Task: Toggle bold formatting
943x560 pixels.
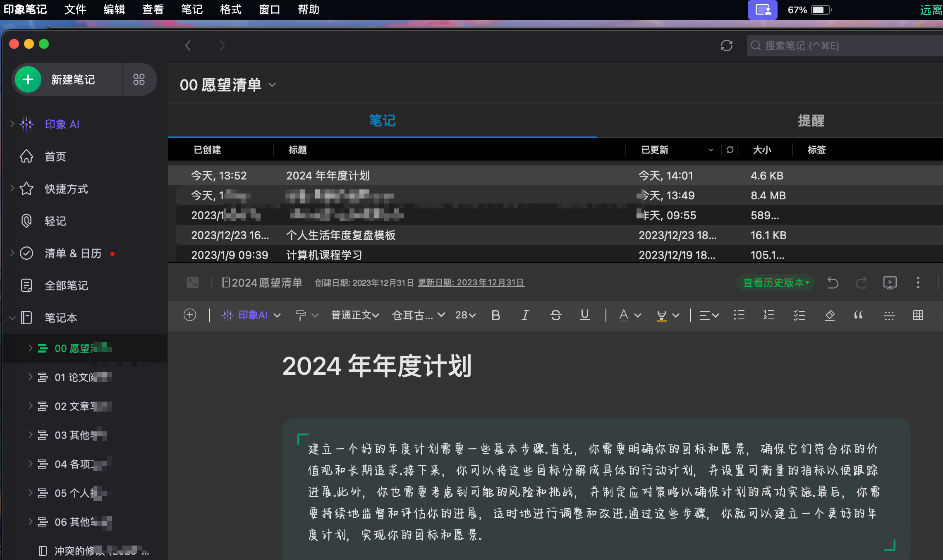Action: point(495,315)
